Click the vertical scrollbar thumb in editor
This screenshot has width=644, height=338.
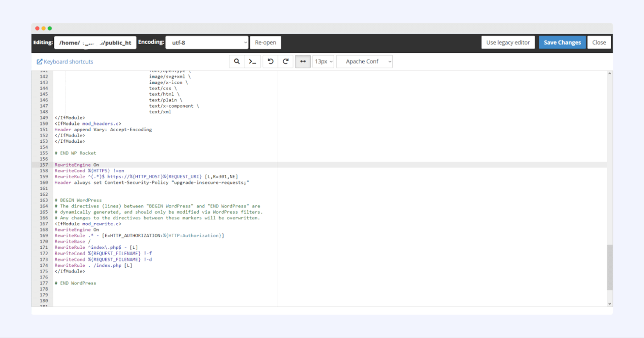[610, 267]
